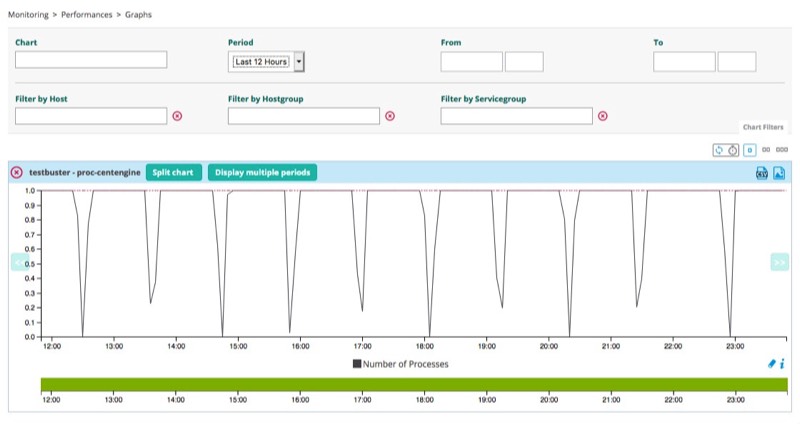Click the green timeline range bar
Screen dimensions: 800x424
pyautogui.click(x=413, y=385)
